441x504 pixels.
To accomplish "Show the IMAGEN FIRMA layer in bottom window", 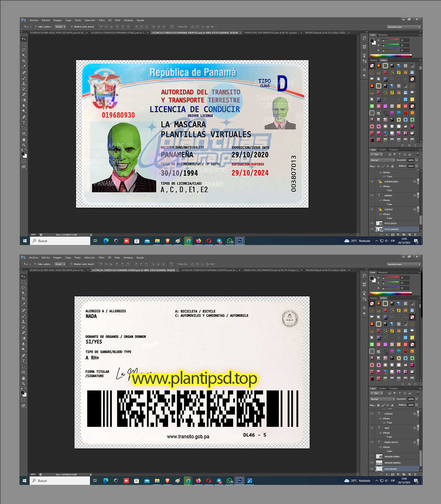I will point(372,457).
